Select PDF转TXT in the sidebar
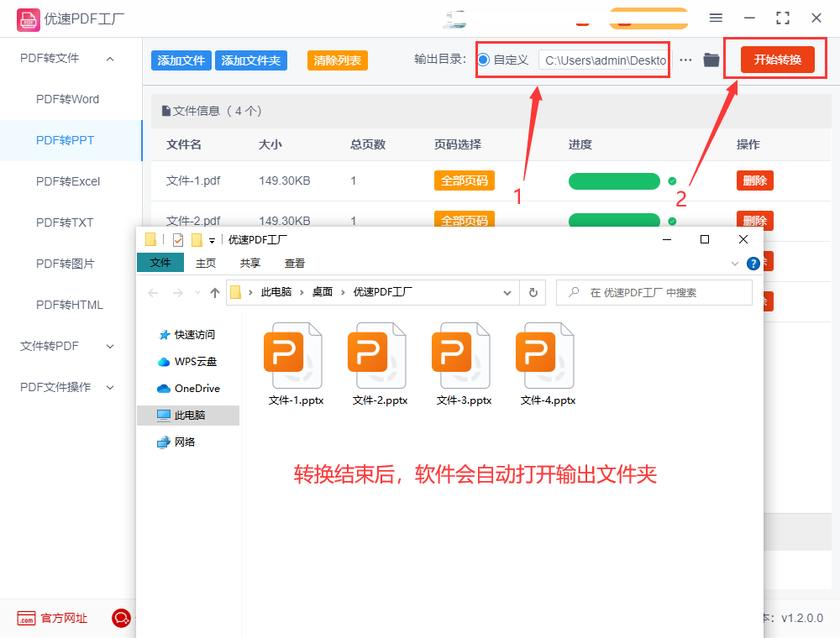 65,222
